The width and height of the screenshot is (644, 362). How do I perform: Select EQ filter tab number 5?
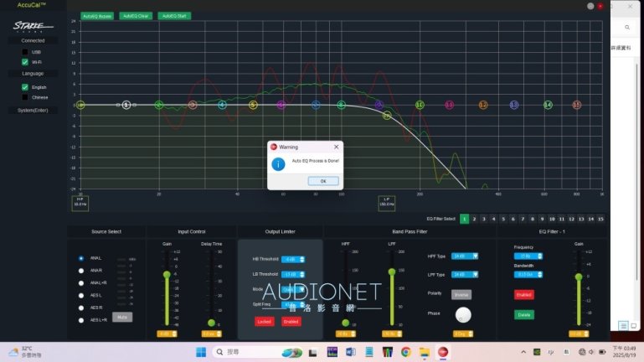(x=502, y=219)
